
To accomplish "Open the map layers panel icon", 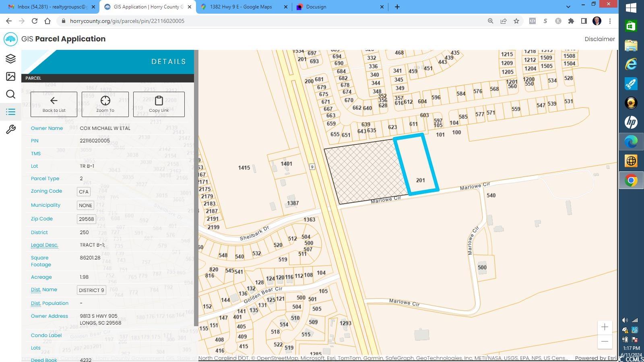I will [10, 59].
